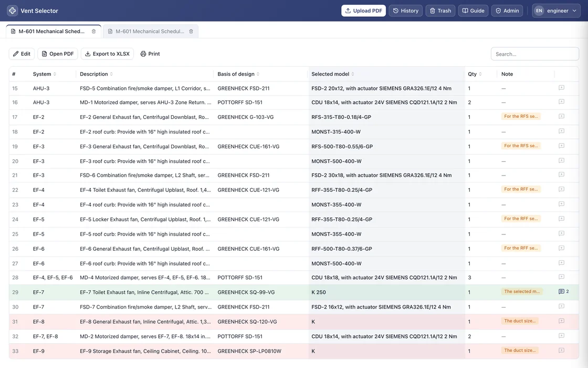
Task: Focus the Search input field
Action: coord(535,54)
